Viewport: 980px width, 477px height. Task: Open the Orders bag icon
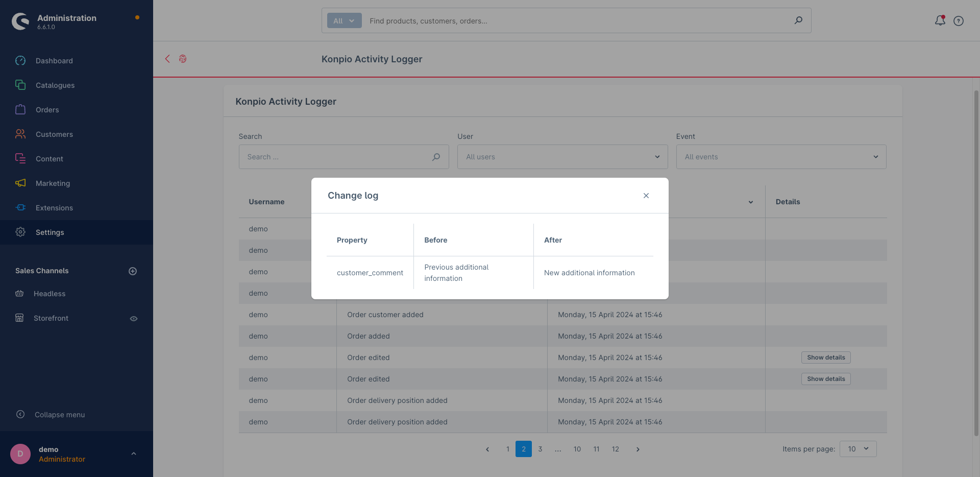tap(20, 110)
